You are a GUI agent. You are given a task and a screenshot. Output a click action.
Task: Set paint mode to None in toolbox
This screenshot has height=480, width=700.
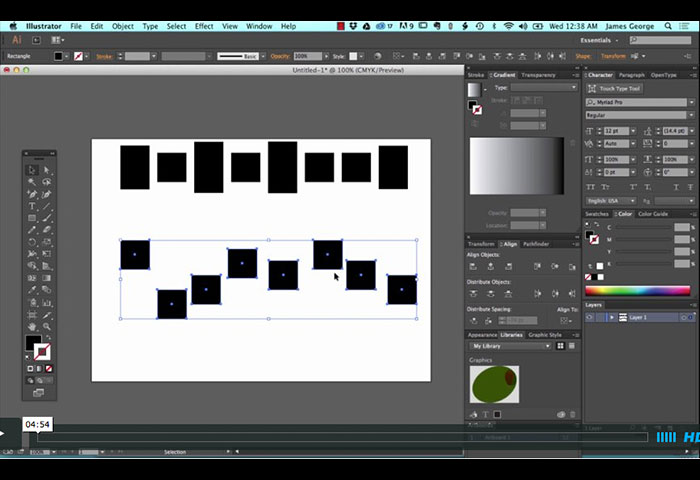[x=49, y=368]
